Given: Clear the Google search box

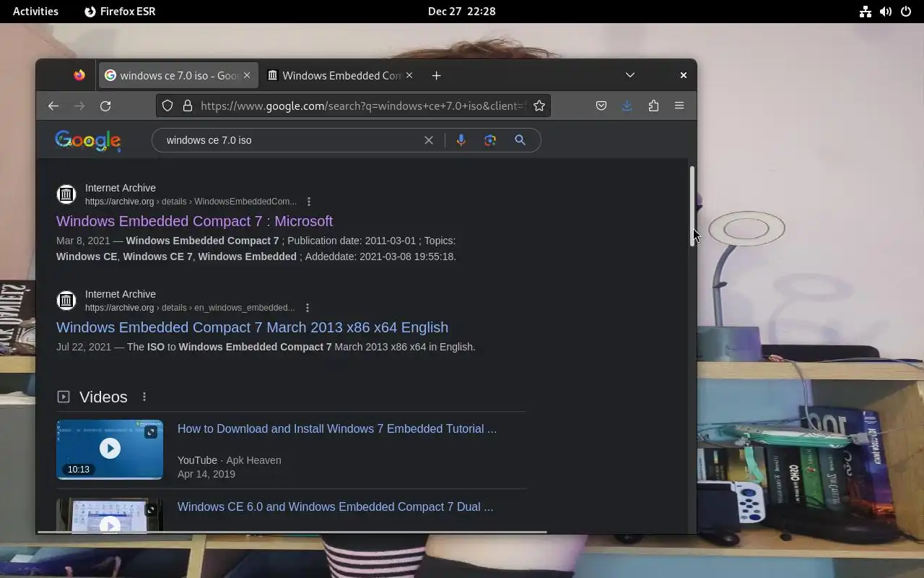Looking at the screenshot, I should pos(429,140).
